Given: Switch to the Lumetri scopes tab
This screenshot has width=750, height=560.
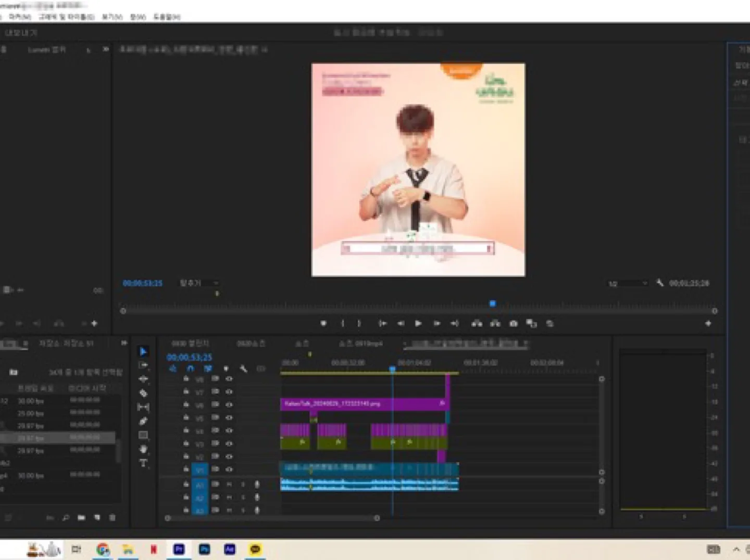Looking at the screenshot, I should point(47,49).
